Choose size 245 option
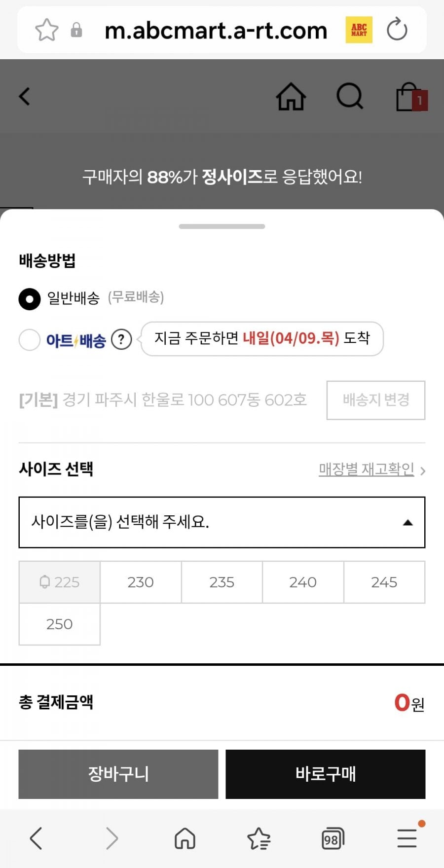 pyautogui.click(x=384, y=582)
